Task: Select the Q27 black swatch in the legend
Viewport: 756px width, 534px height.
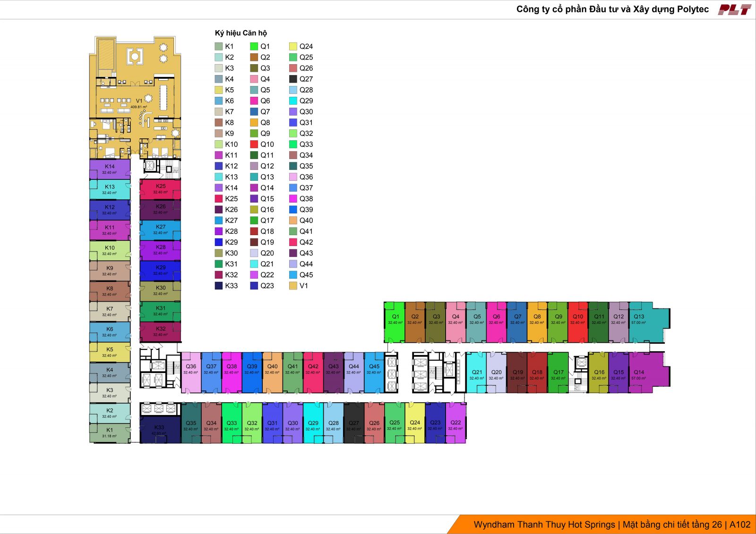Action: (x=293, y=79)
